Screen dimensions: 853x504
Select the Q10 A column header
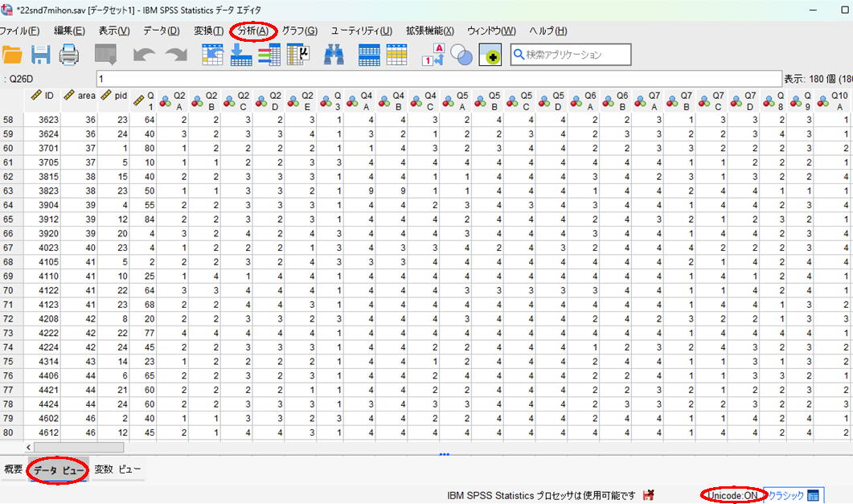[x=834, y=100]
